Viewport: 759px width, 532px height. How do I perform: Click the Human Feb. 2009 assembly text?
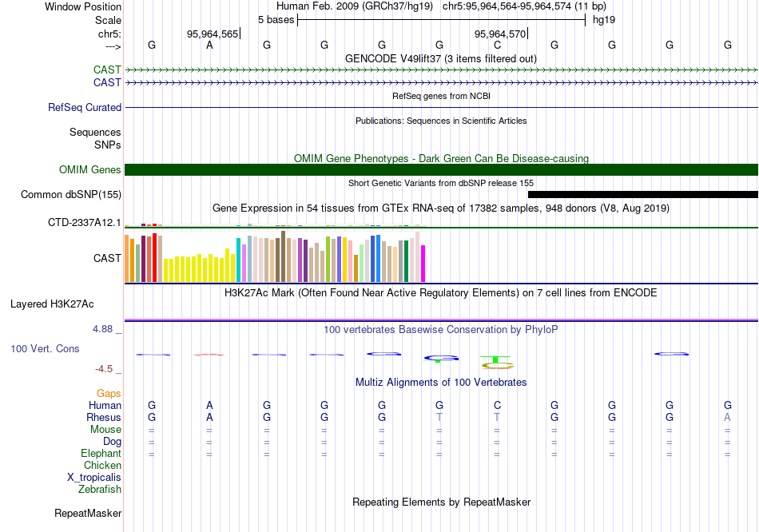pyautogui.click(x=356, y=6)
